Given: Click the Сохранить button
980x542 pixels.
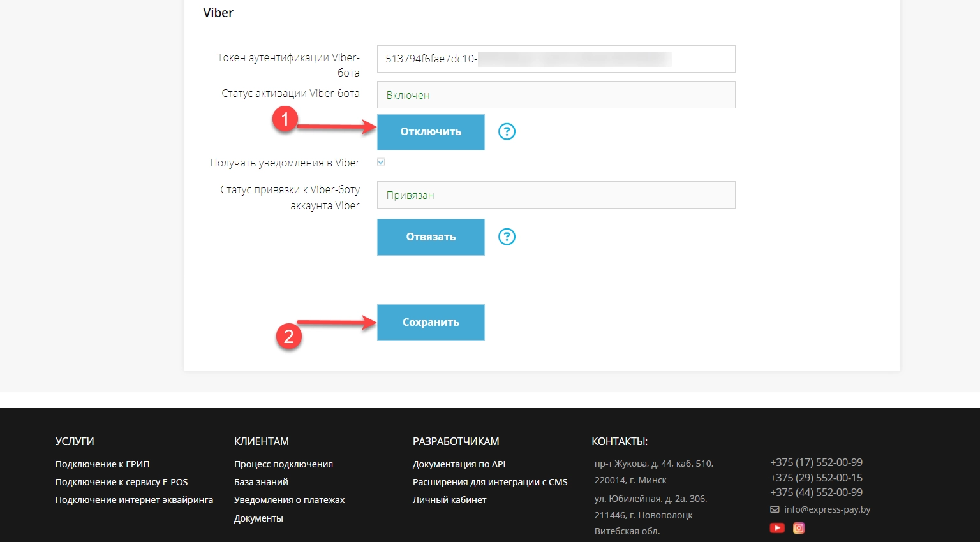Looking at the screenshot, I should point(431,322).
